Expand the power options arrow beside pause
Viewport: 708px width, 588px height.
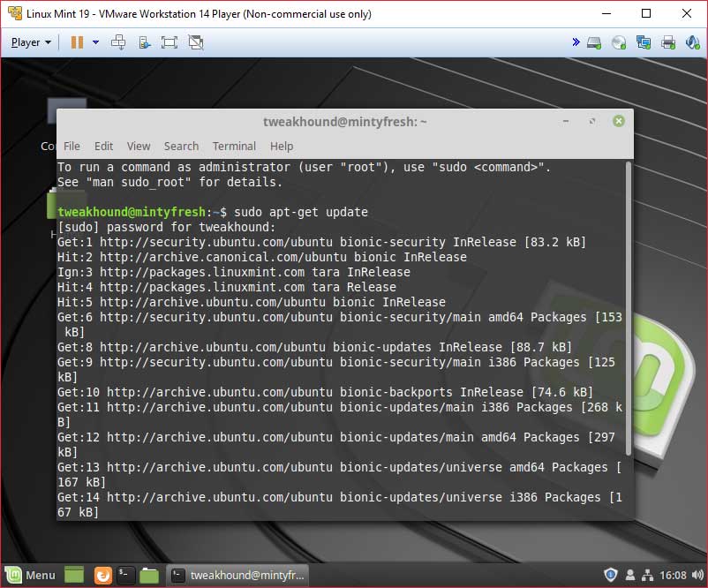coord(95,42)
